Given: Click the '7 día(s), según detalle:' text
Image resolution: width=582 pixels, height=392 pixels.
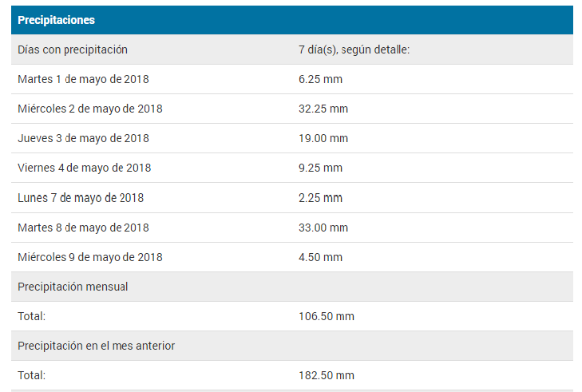Looking at the screenshot, I should pyautogui.click(x=354, y=49).
